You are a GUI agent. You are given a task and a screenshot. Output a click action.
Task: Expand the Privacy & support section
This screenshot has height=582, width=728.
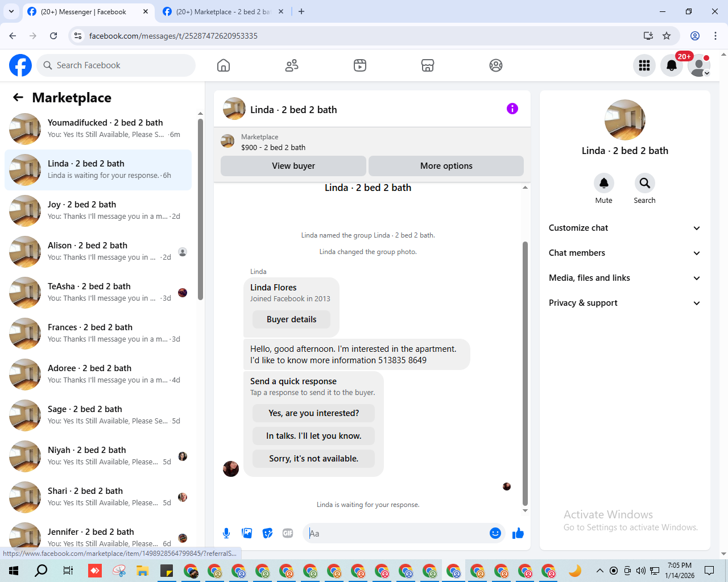click(624, 303)
